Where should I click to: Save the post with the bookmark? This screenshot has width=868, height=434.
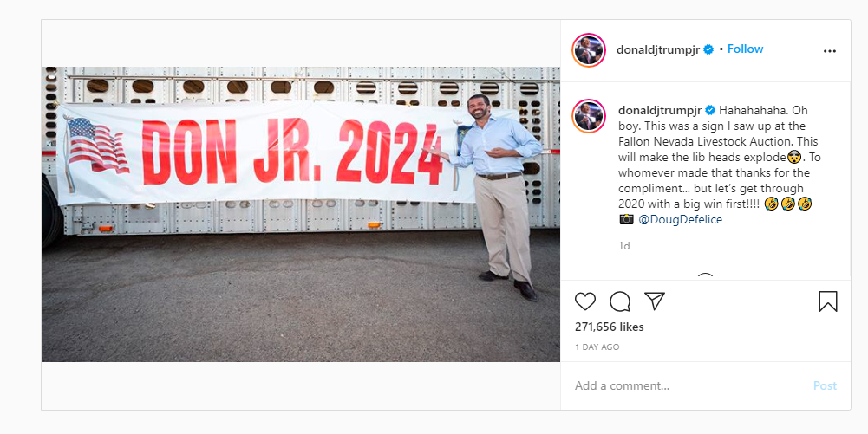point(828,301)
